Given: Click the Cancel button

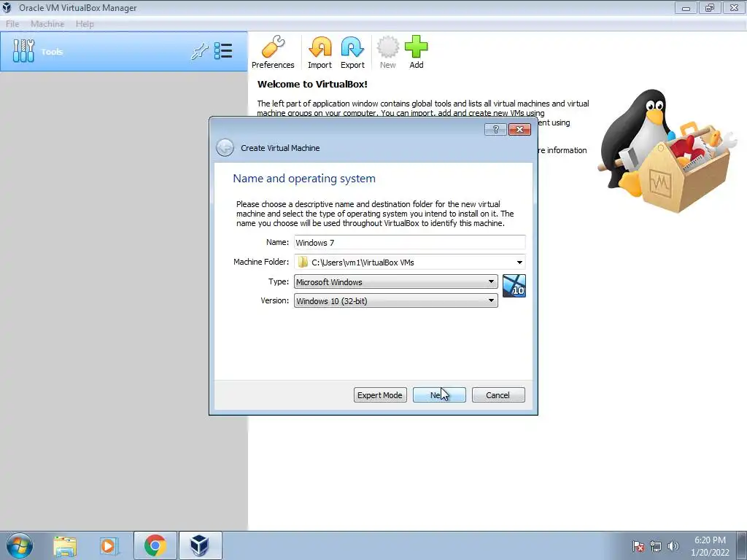Looking at the screenshot, I should [x=498, y=394].
